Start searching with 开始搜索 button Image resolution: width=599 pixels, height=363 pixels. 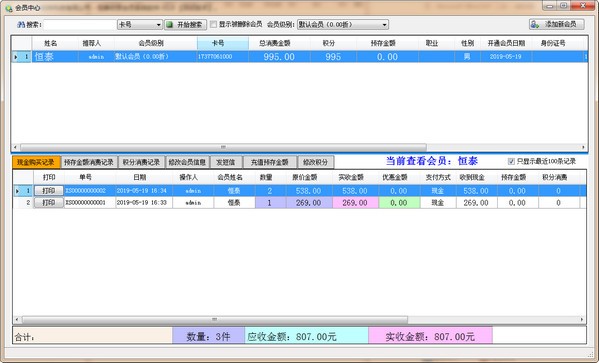click(x=186, y=25)
